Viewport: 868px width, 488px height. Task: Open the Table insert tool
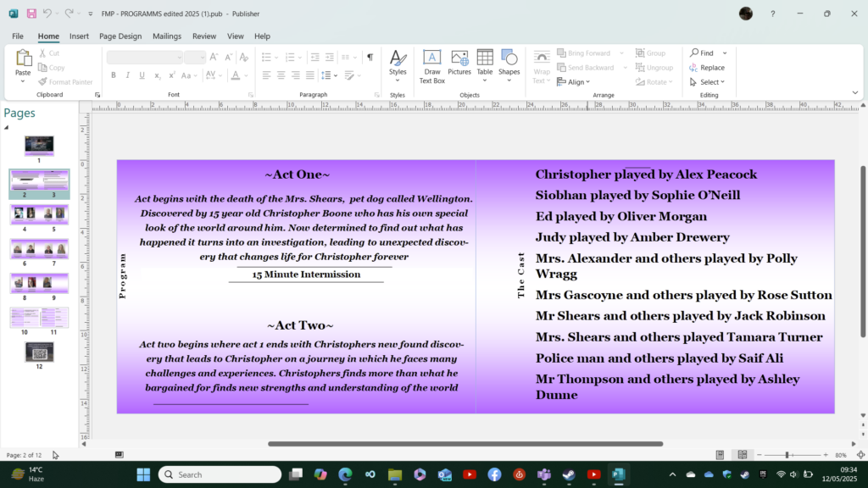(485, 66)
